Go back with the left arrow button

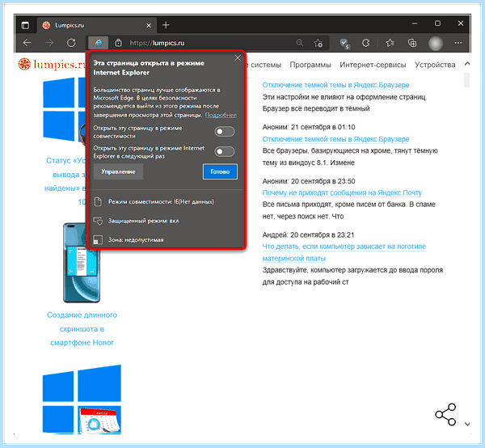[27, 43]
